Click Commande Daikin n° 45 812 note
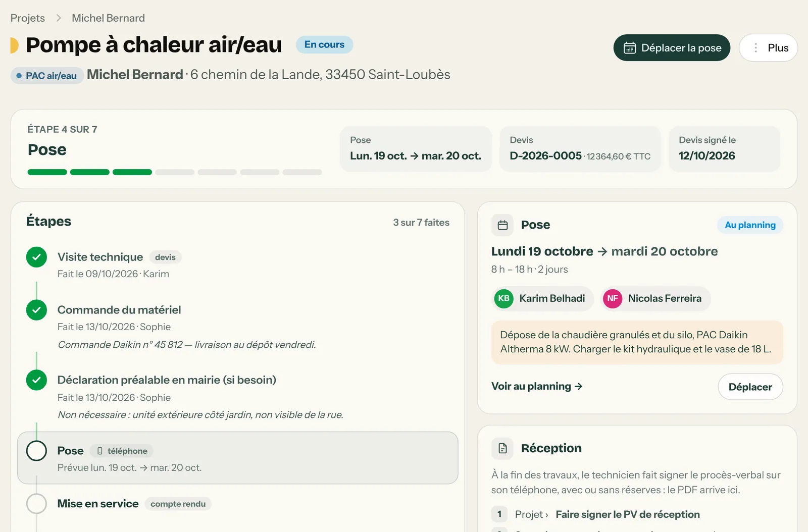 187,345
